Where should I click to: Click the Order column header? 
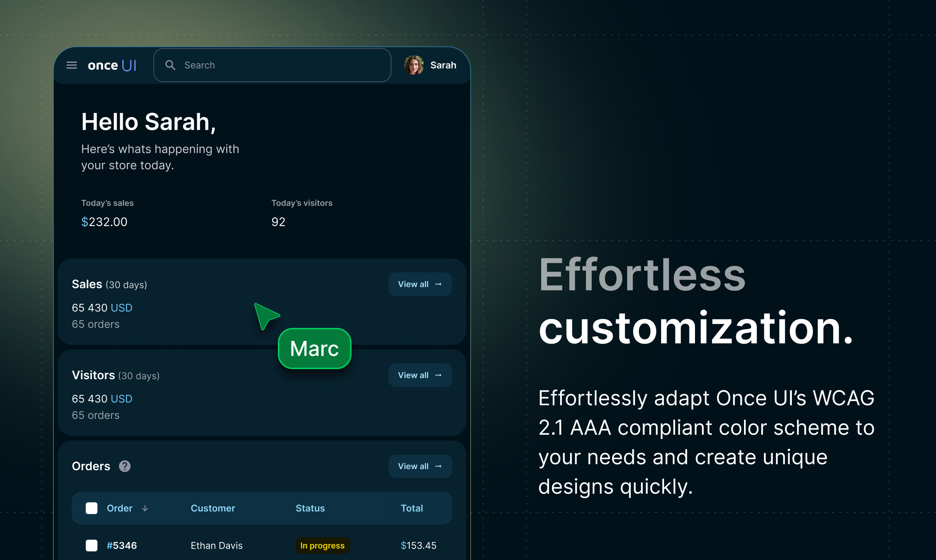[119, 508]
